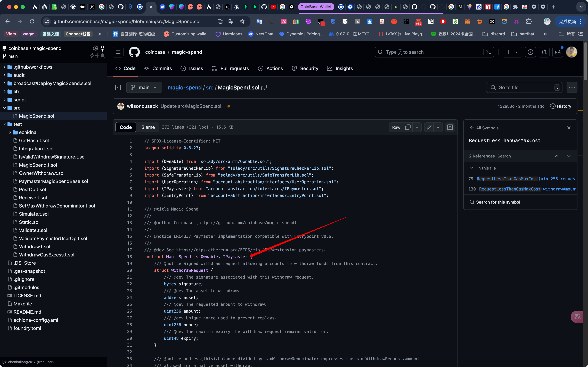Open the symbols pane button
Screen dimensions: 588x367
click(450, 127)
